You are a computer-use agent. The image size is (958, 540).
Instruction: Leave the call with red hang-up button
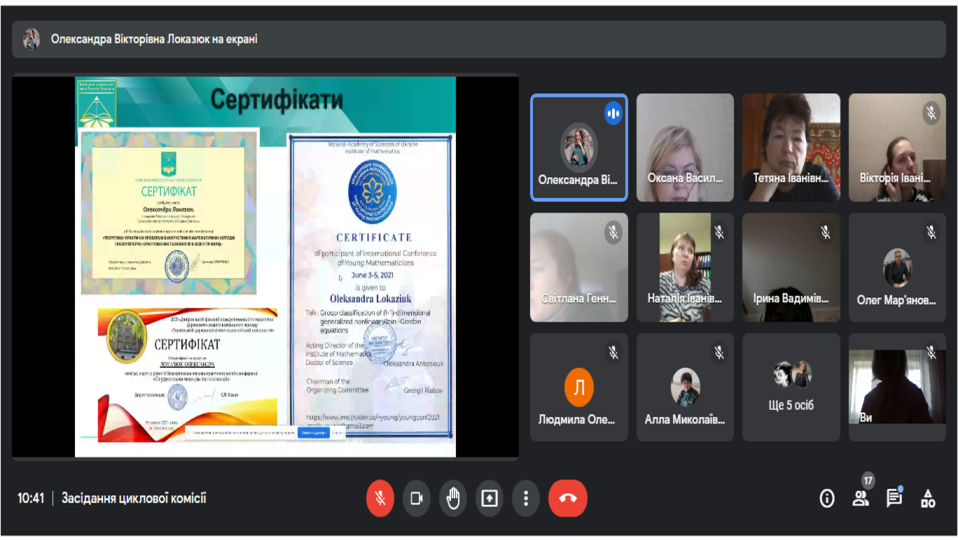[x=568, y=498]
